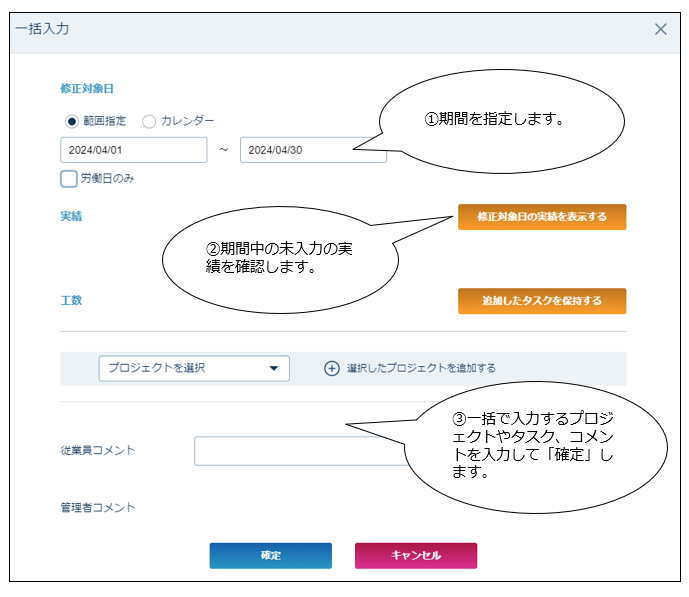
Task: Focus the 従業員コメント text box
Action: (x=300, y=451)
